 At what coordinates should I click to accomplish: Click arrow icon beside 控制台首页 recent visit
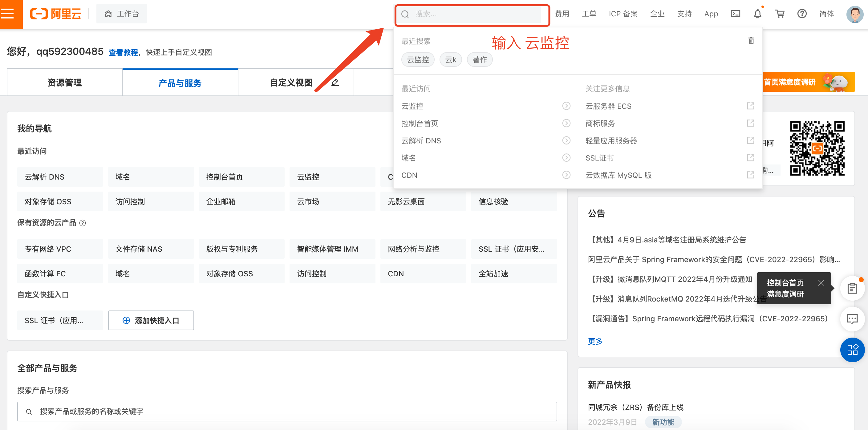(x=566, y=123)
